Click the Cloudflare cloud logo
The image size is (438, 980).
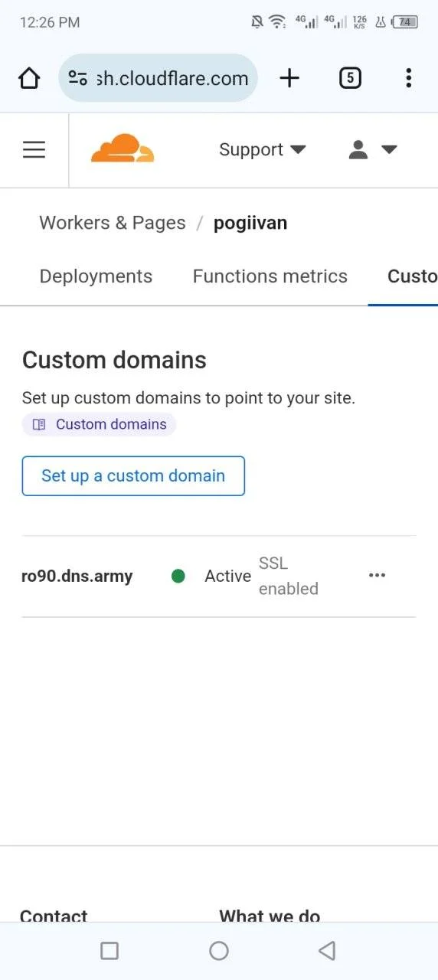123,149
